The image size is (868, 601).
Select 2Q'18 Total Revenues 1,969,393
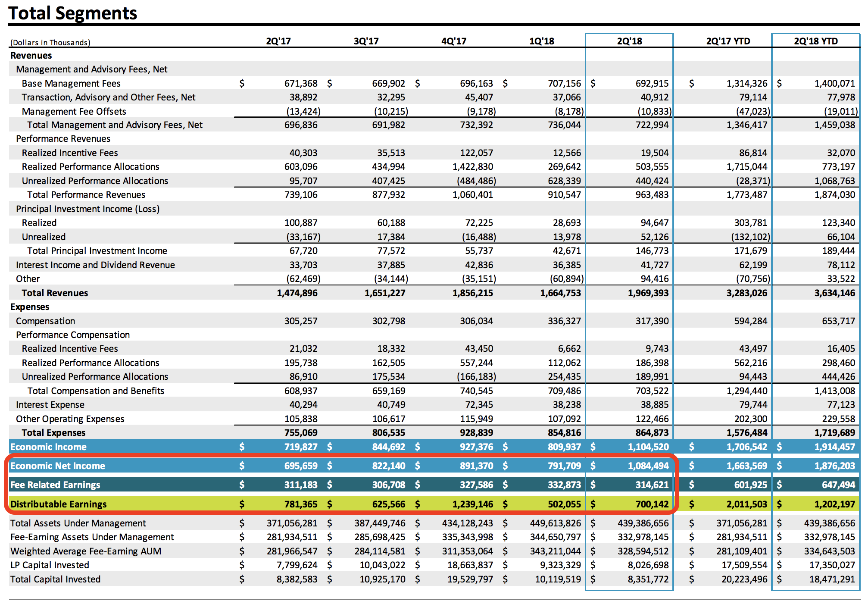[648, 293]
